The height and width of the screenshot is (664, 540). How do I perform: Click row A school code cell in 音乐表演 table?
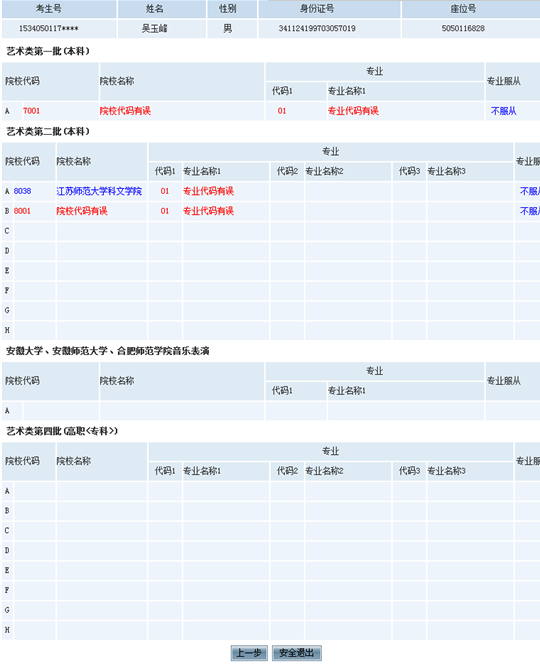point(61,411)
